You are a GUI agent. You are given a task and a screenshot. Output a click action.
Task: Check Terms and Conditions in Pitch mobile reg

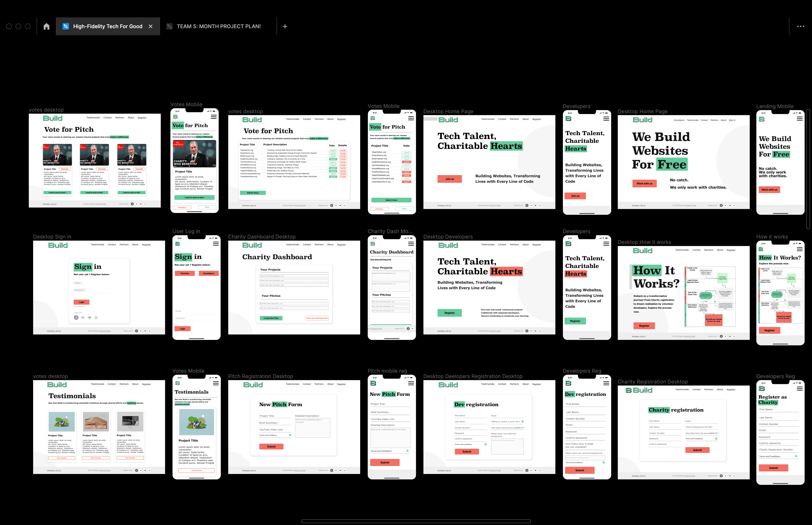408,451
